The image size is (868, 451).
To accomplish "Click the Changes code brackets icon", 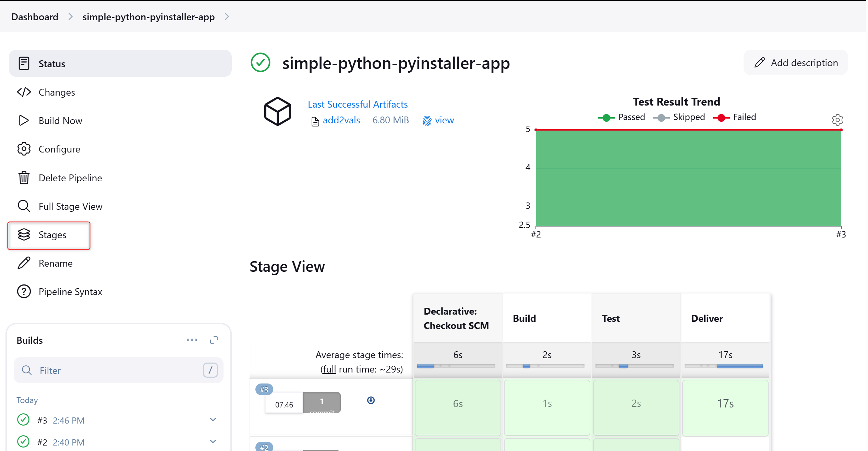I will (24, 92).
